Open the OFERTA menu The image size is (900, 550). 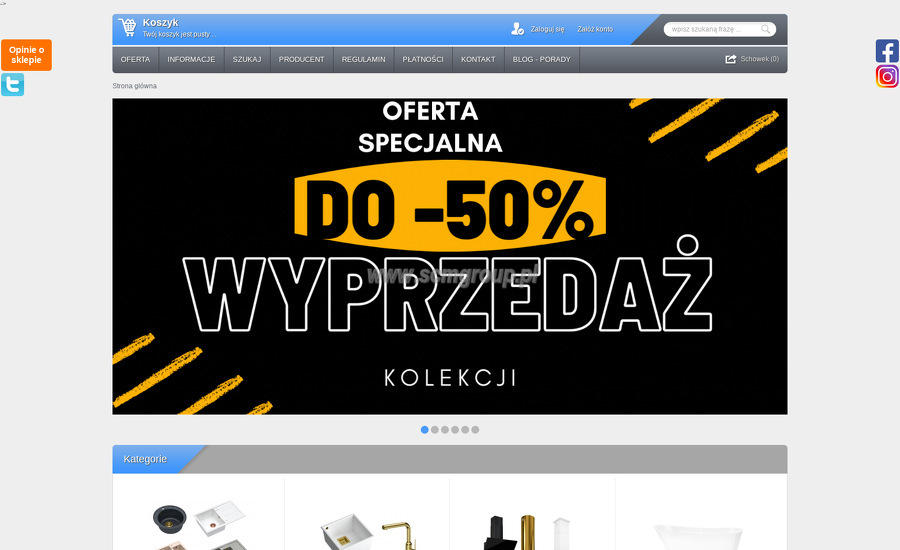pos(135,60)
